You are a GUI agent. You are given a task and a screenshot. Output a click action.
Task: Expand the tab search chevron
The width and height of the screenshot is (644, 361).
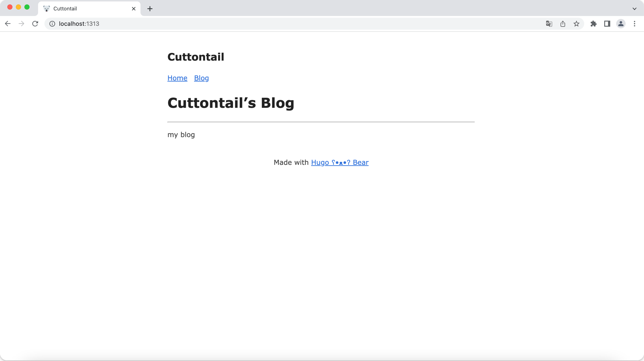coord(634,9)
